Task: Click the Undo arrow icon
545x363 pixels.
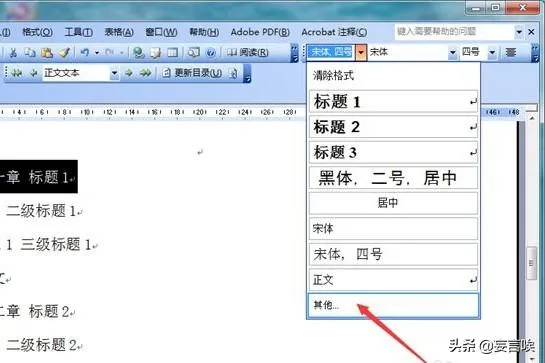Action: click(x=85, y=53)
